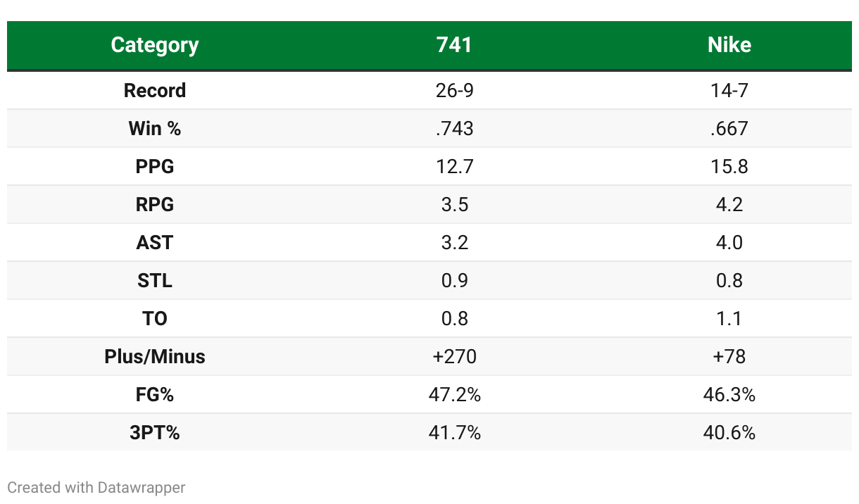Screen dimensions: 859x504
Task: Click the 14-7 record value
Action: coord(729,91)
